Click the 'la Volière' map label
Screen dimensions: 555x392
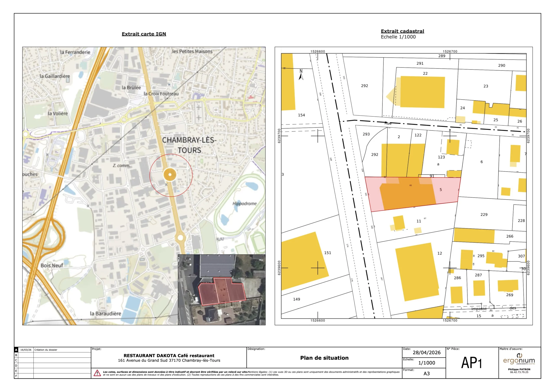point(58,113)
